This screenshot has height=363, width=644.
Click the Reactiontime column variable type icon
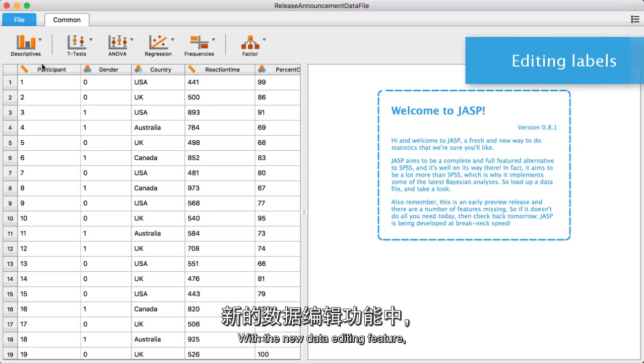pos(191,69)
